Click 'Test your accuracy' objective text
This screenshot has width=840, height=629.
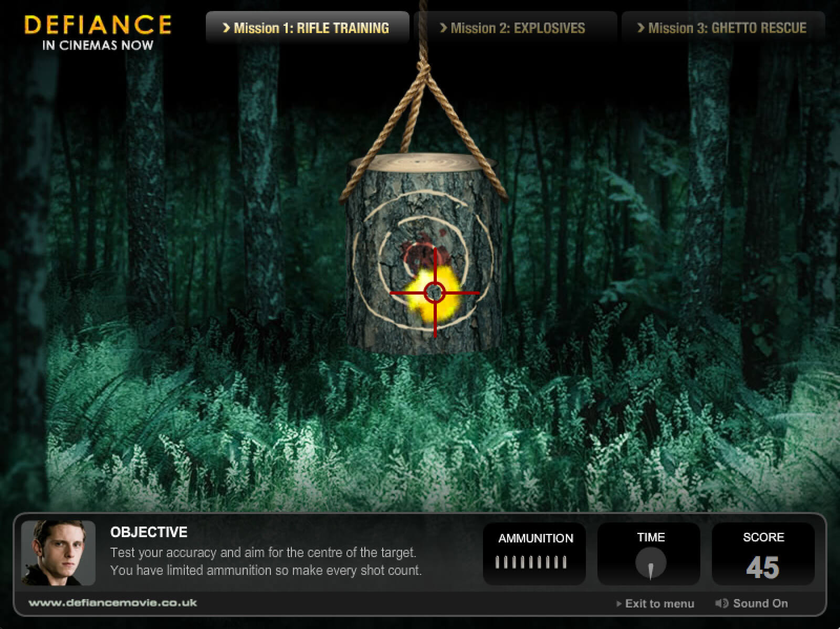263,552
